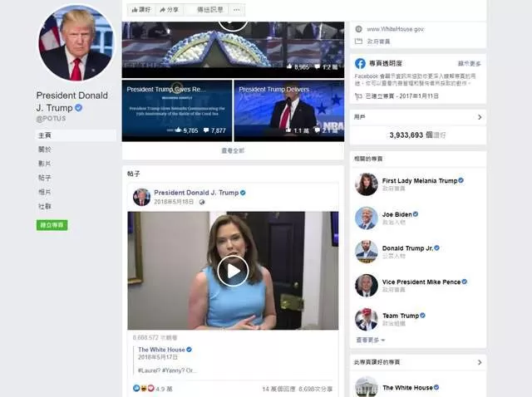Open the 8,698 次分享 shares count

point(316,389)
